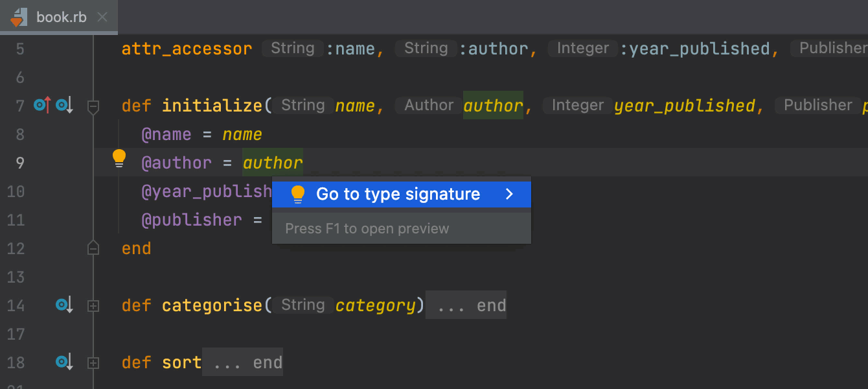Screen dimensions: 868x389
Task: Close the book.rb editor tab
Action: click(x=102, y=18)
